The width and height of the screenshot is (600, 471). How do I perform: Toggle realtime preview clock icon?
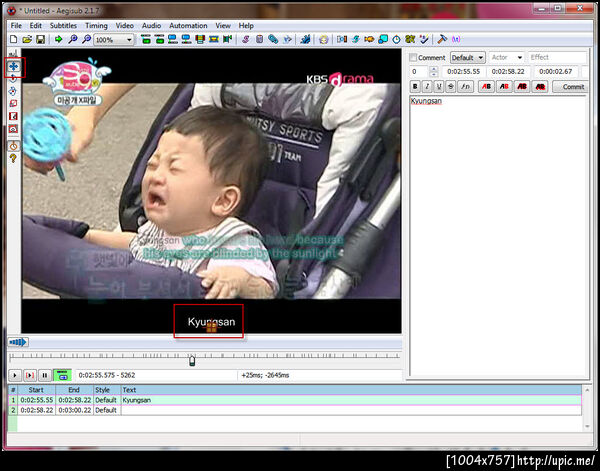click(13, 146)
